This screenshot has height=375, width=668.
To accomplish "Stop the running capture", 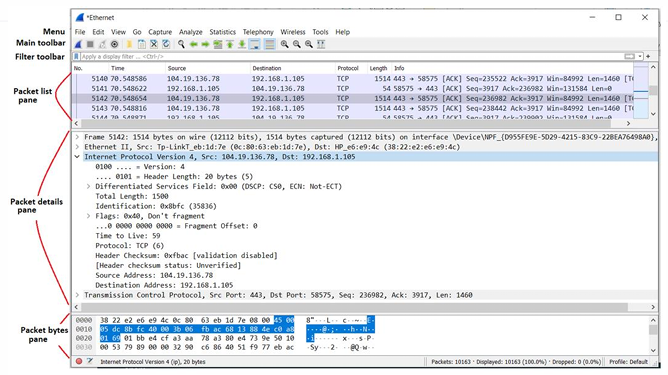I will click(90, 44).
